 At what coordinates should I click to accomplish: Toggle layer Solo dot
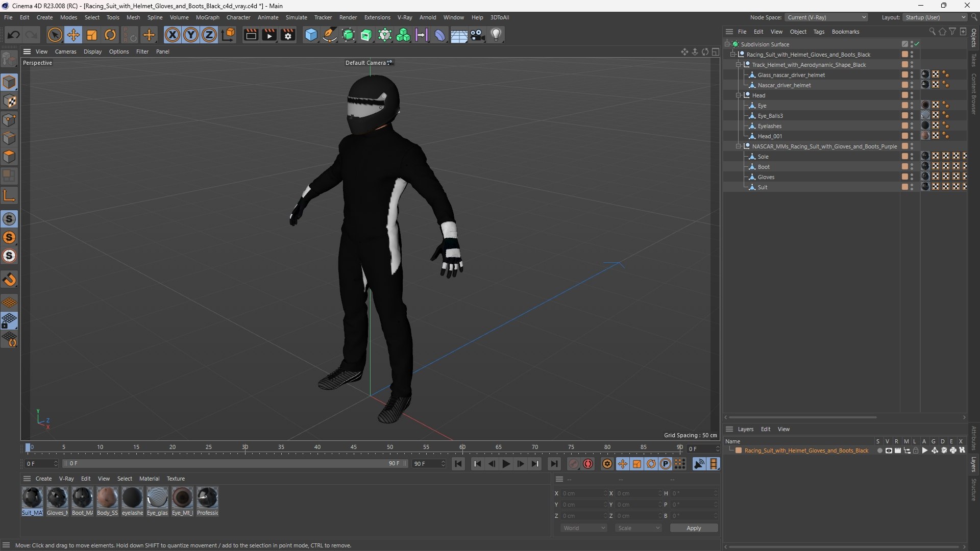point(879,450)
